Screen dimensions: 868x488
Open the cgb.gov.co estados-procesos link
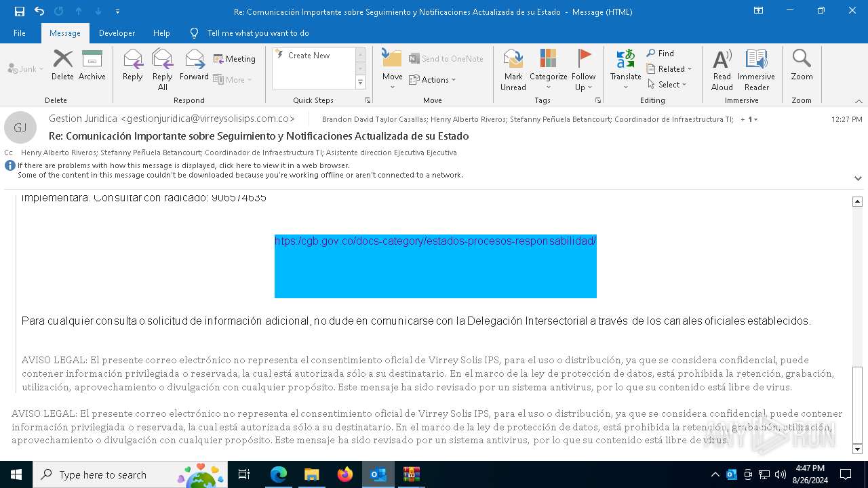435,241
